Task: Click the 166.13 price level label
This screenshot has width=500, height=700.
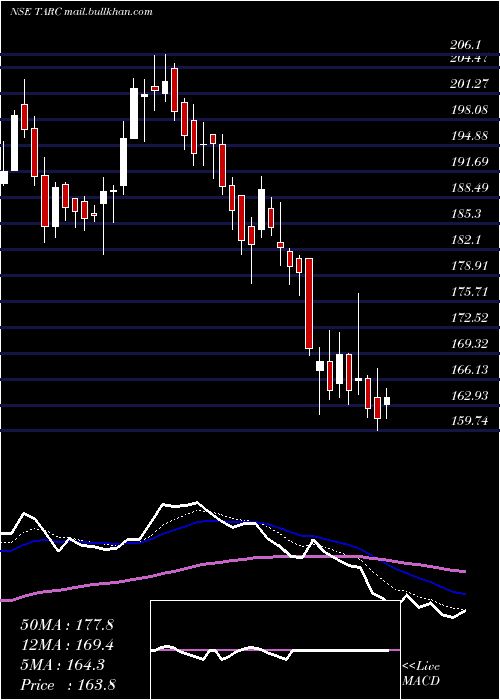Action: click(x=469, y=370)
